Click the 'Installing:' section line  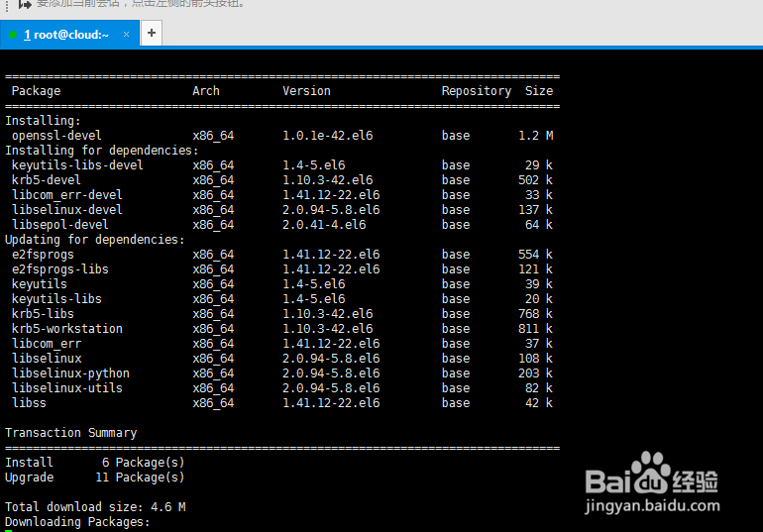[43, 121]
